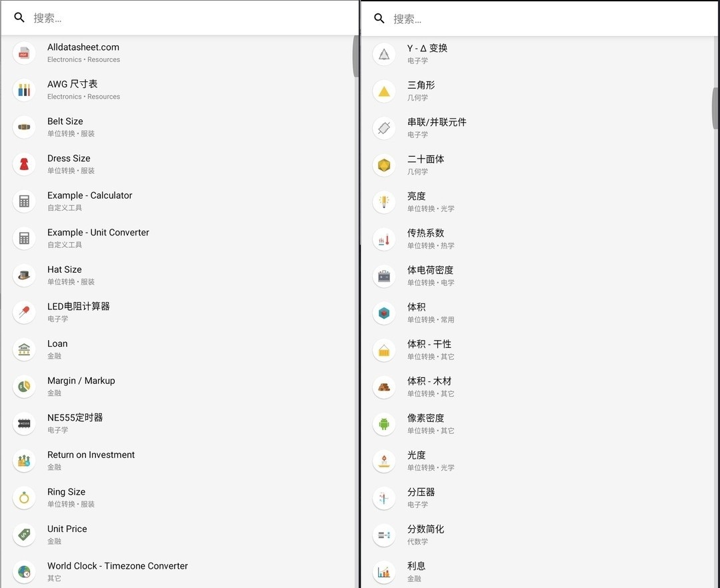This screenshot has width=720, height=588.
Task: Tap the 像素密度 Android robot icon
Action: coord(384,424)
